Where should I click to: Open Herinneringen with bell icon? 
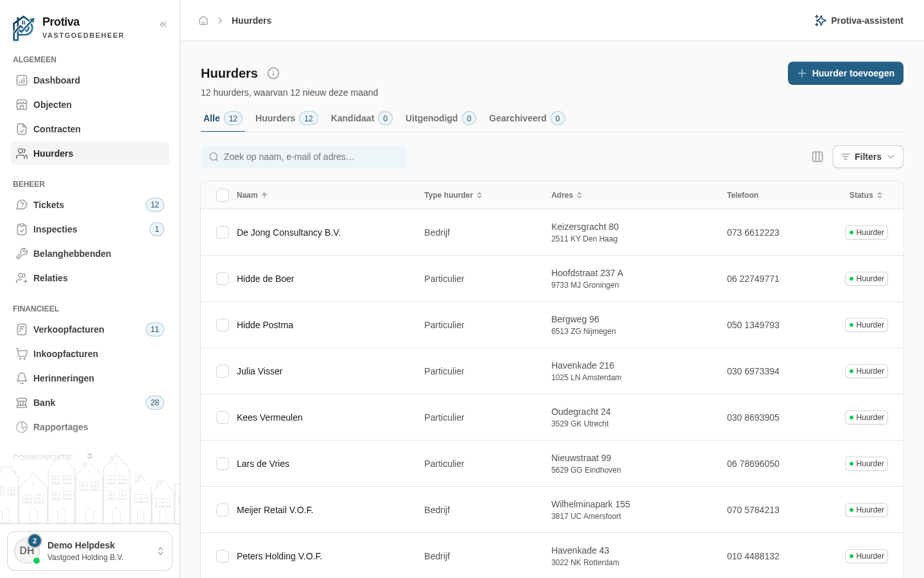pos(90,378)
